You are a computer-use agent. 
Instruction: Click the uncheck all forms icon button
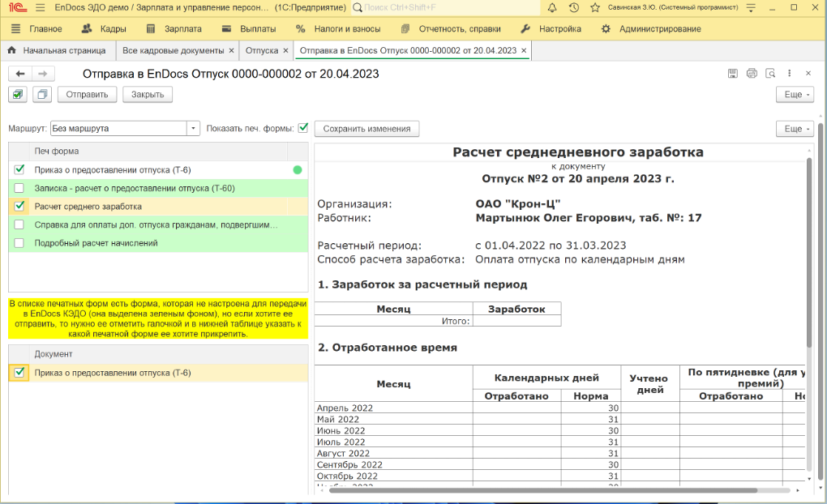click(x=42, y=94)
